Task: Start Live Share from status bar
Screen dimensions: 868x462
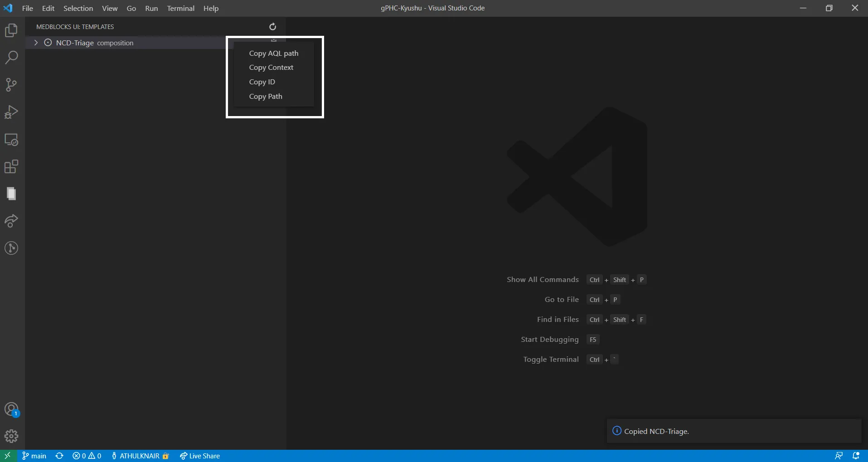Action: pyautogui.click(x=200, y=456)
